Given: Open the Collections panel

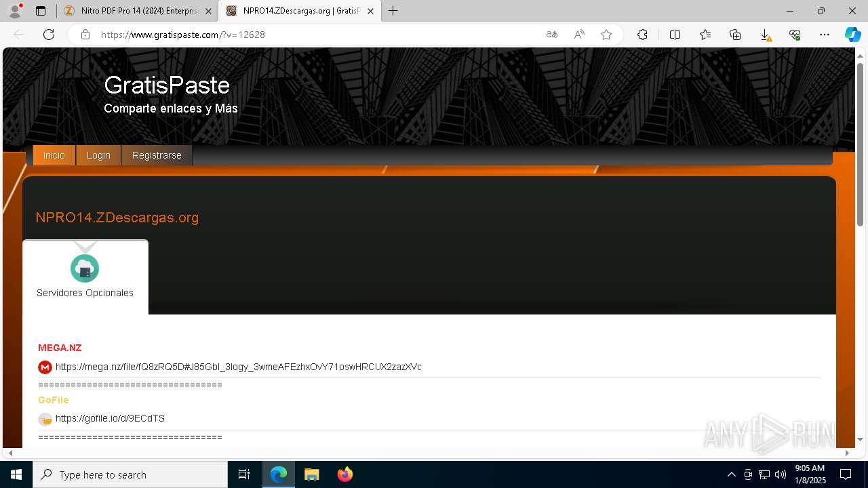Looking at the screenshot, I should [735, 35].
